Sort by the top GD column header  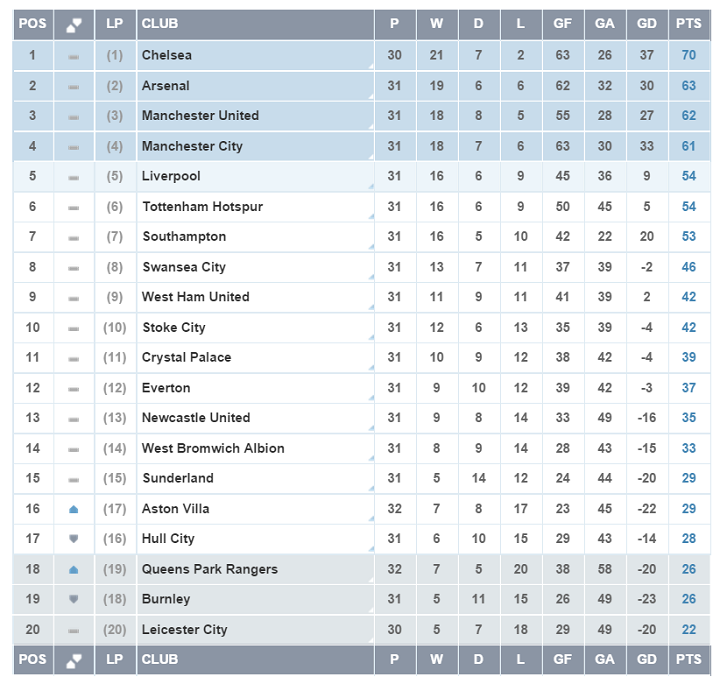pyautogui.click(x=647, y=24)
